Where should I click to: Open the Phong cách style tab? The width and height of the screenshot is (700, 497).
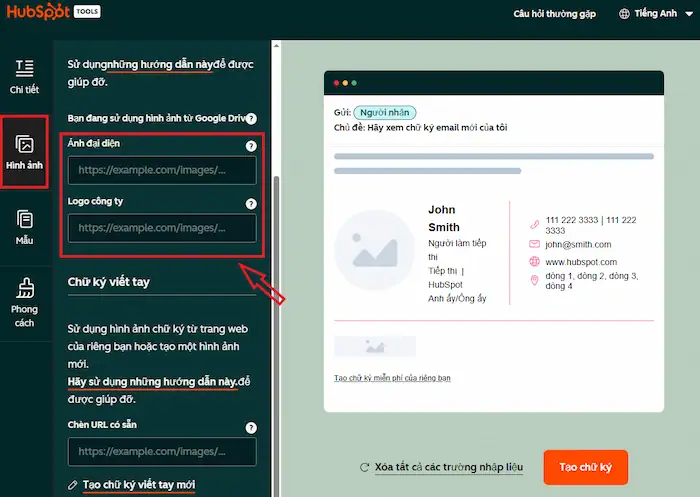click(x=25, y=302)
